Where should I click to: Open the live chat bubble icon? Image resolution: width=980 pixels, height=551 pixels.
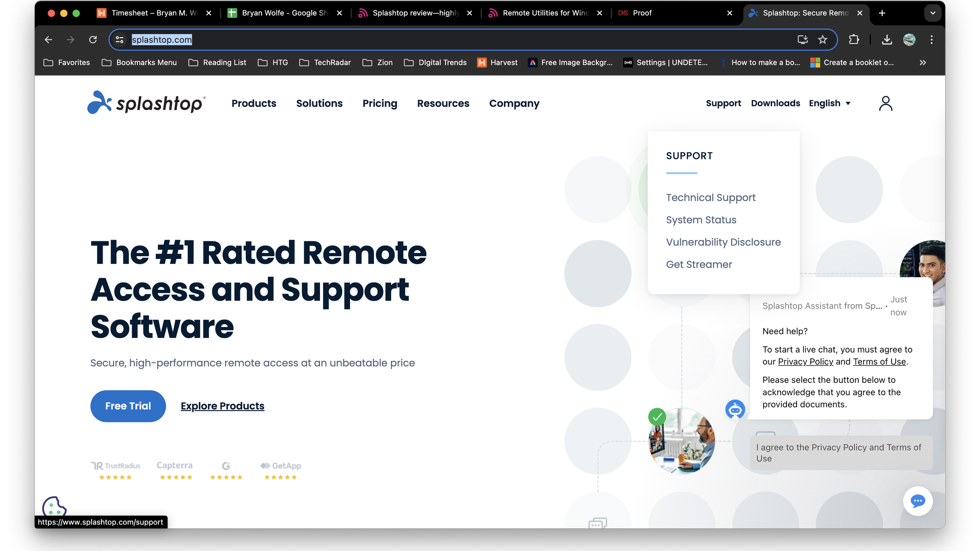[x=918, y=501]
